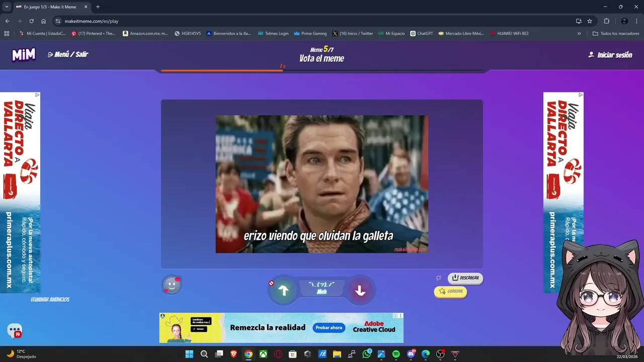Open the AdChoices icon on the left banner ad
This screenshot has height=362, width=644.
point(37,95)
